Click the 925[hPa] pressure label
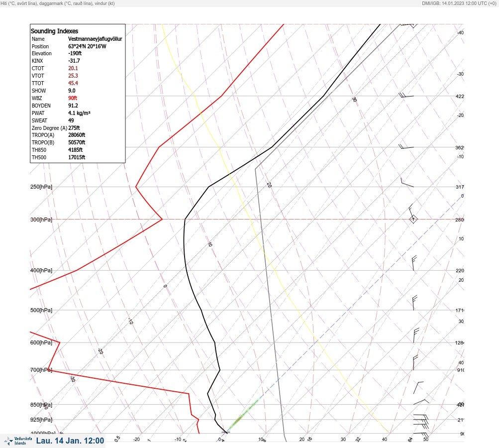Viewport: 499px width, 448px height. [x=41, y=420]
